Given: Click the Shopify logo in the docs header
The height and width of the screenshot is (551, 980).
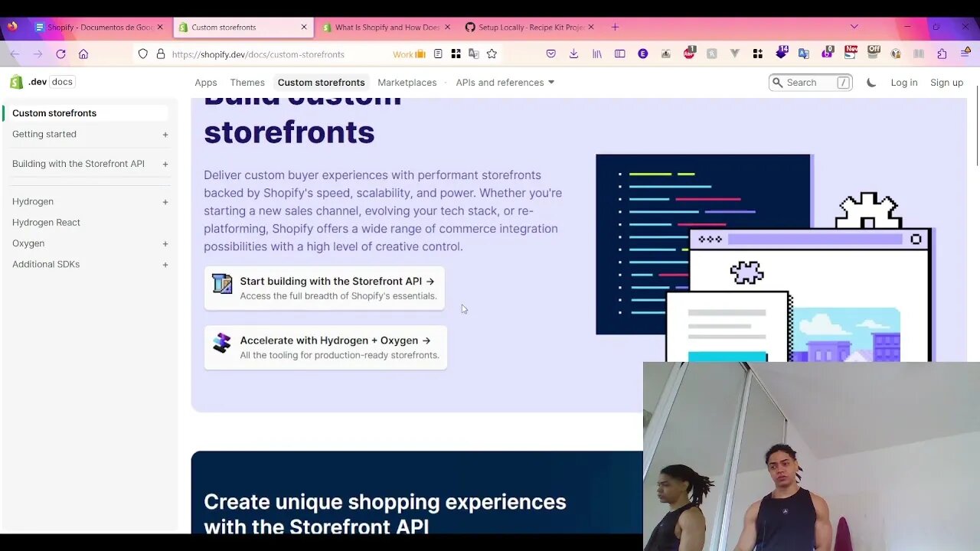Looking at the screenshot, I should coord(16,82).
